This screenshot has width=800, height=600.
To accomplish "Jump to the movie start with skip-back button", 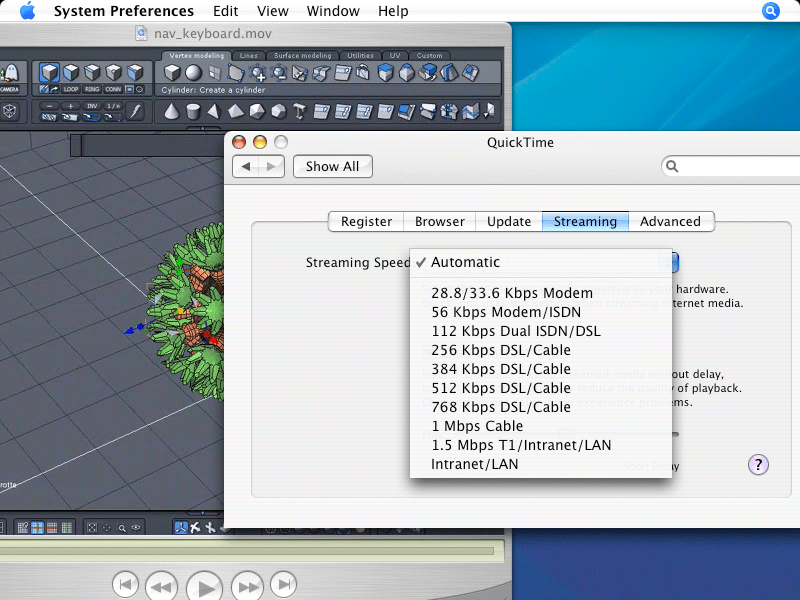I will (124, 583).
